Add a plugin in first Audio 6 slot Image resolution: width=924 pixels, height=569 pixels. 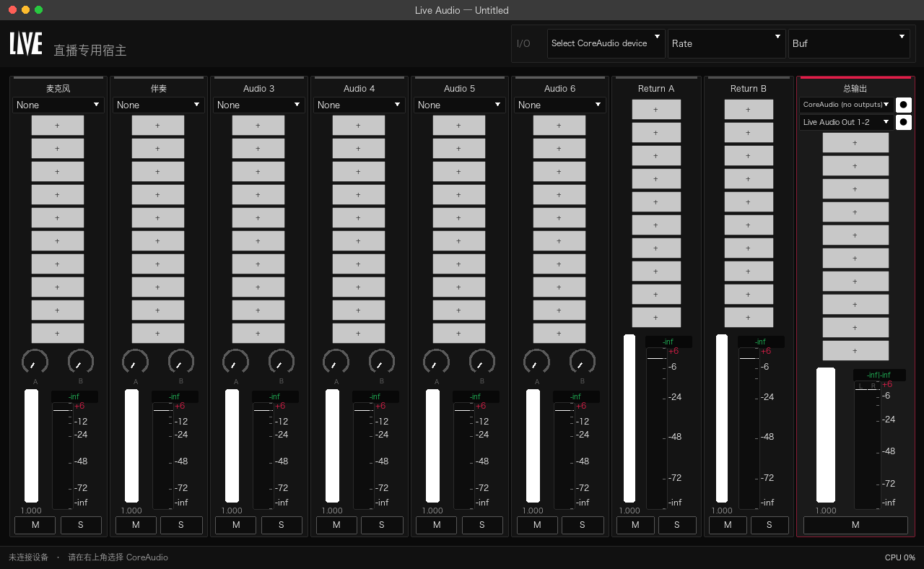pyautogui.click(x=559, y=126)
